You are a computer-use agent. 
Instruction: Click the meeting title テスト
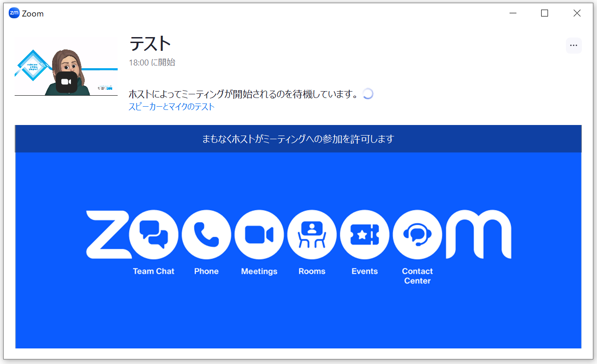coord(150,44)
